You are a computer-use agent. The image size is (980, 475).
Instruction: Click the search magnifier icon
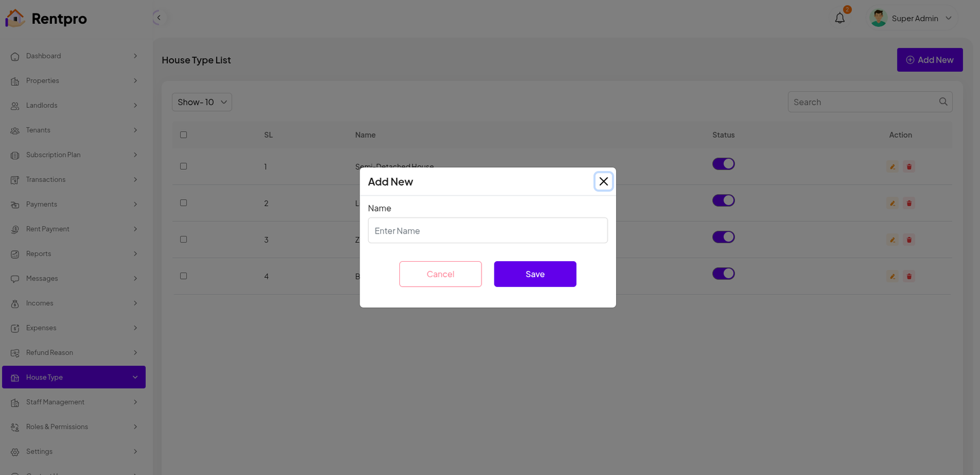click(x=943, y=102)
